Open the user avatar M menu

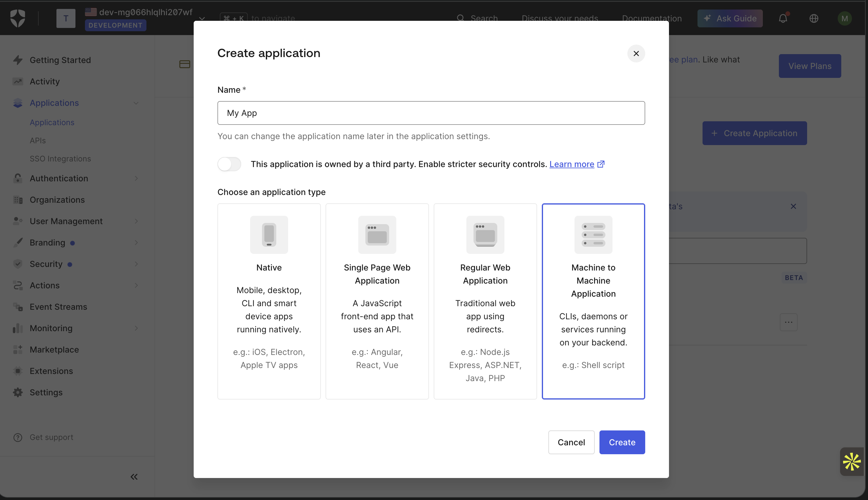tap(844, 18)
